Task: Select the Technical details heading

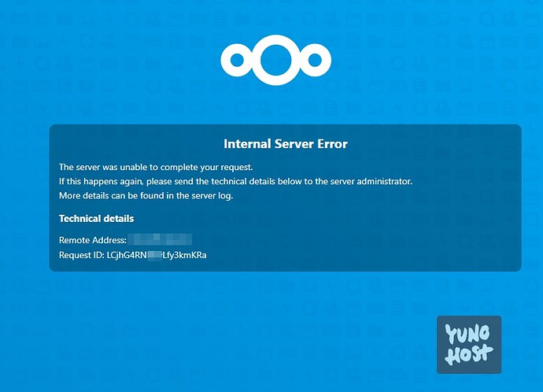Action: (x=96, y=219)
